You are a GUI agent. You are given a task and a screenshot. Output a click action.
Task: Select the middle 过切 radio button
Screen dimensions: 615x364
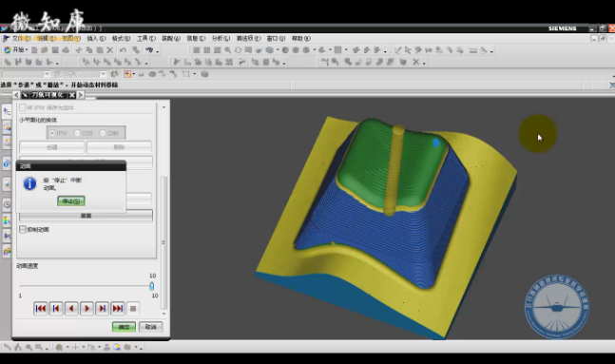(77, 133)
